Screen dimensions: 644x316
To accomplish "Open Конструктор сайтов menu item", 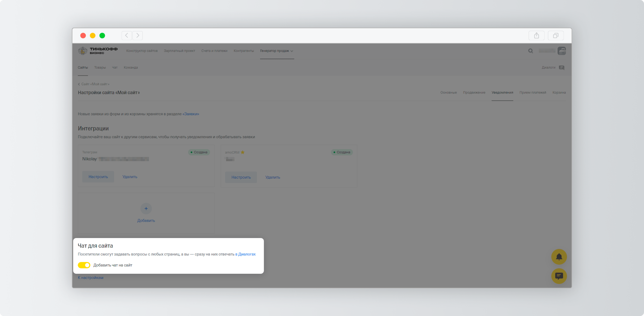I will click(x=142, y=51).
